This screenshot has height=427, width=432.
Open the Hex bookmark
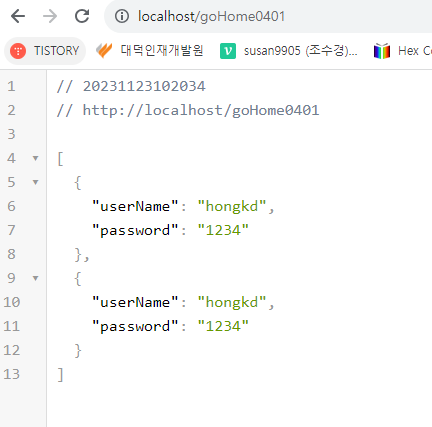coord(403,51)
